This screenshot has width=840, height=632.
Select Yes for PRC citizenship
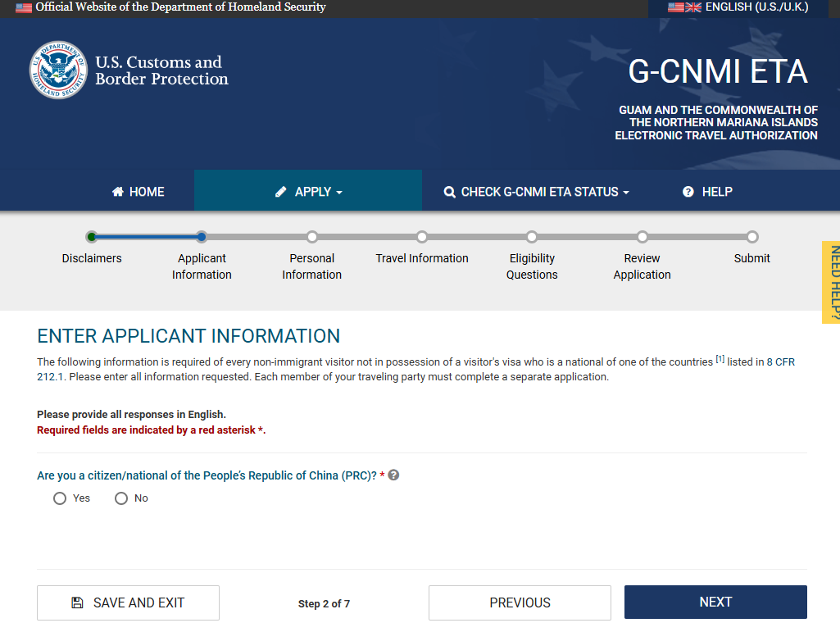coord(60,498)
